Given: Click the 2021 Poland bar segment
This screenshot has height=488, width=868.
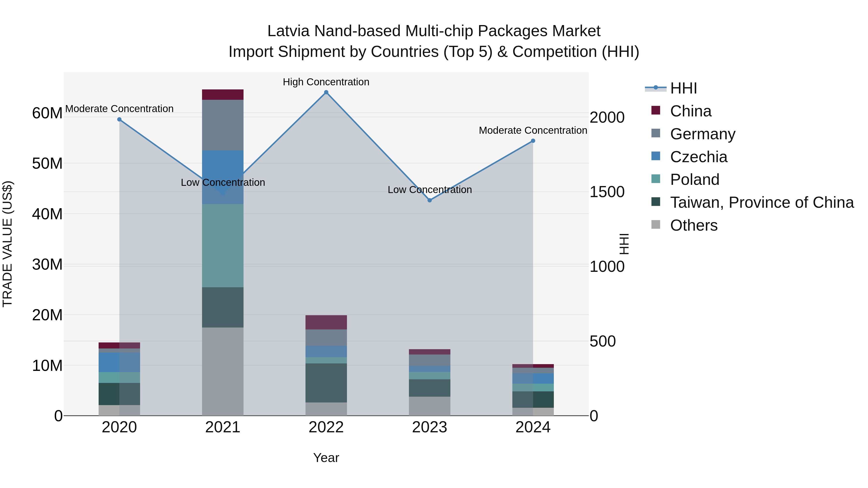Looking at the screenshot, I should click(223, 246).
